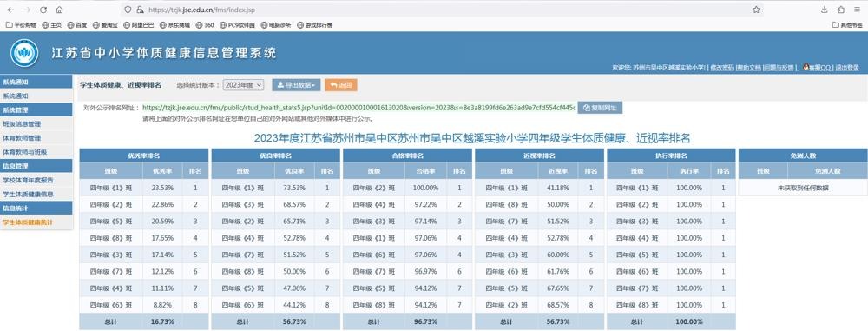Screen dimensions: 868x331
Task: Open the 百度 bookmark
Action: coord(77,25)
